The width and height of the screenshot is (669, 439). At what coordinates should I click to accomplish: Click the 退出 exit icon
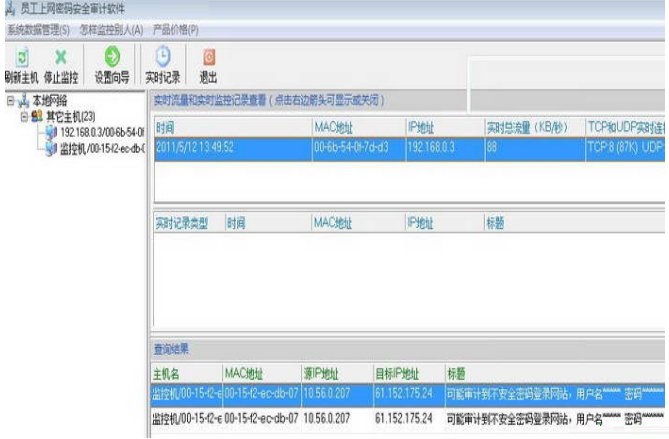coord(209,57)
